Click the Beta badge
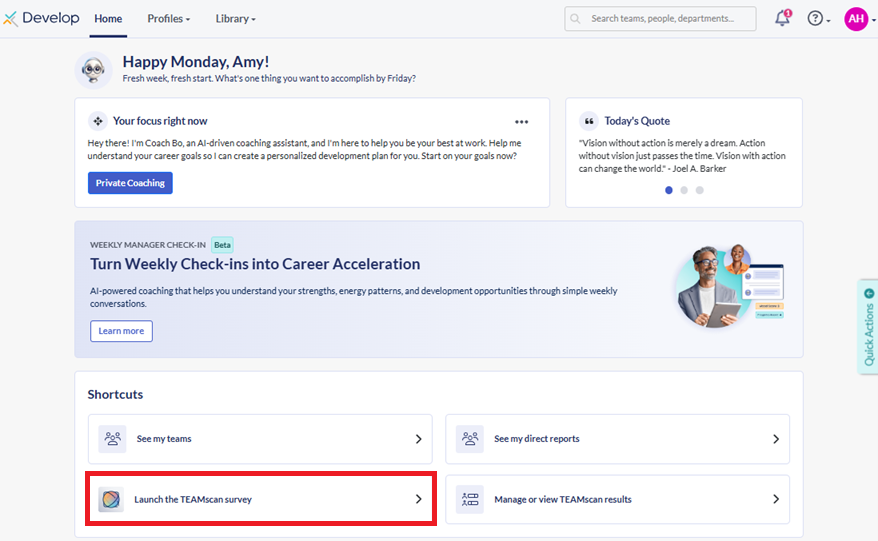Image resolution: width=878 pixels, height=541 pixels. 222,245
